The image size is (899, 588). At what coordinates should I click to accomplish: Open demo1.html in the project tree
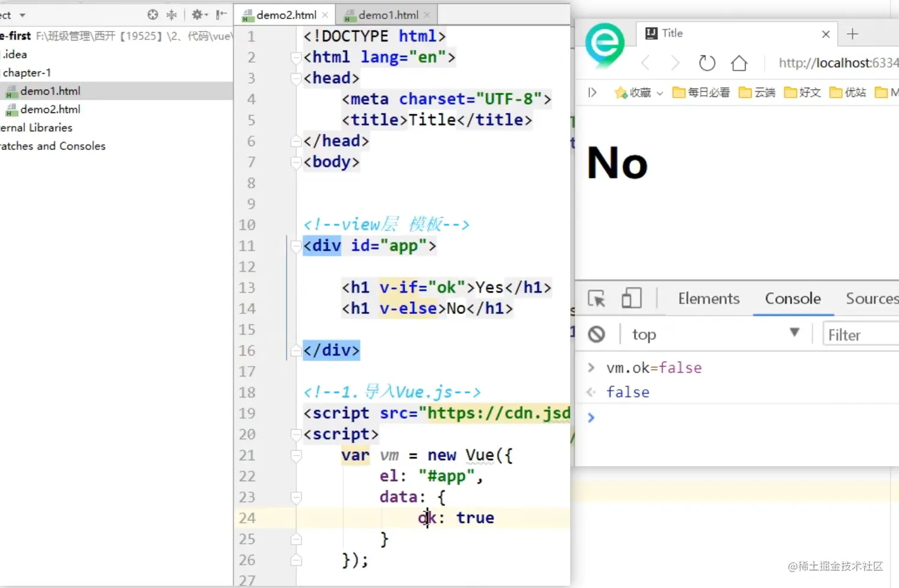point(50,91)
